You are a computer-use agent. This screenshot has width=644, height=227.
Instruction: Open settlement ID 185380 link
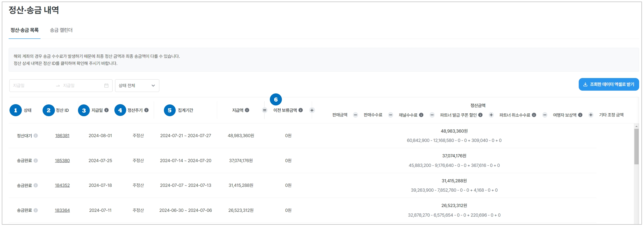click(62, 161)
